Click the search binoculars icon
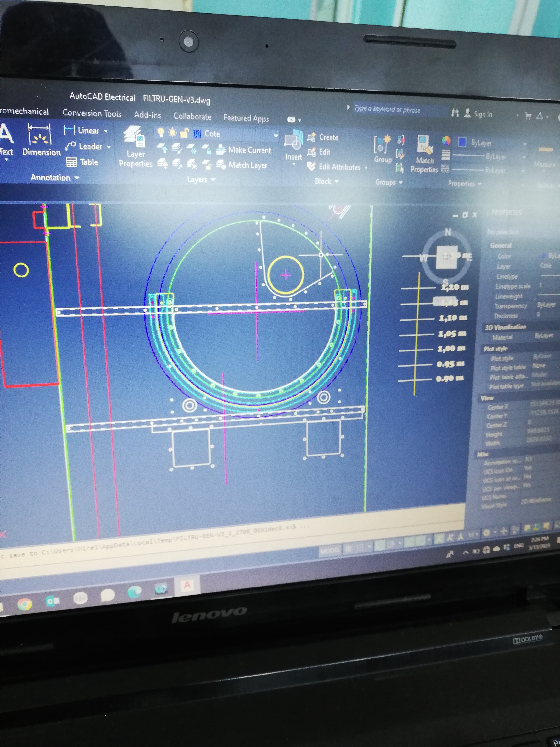560x747 pixels. pyautogui.click(x=455, y=113)
